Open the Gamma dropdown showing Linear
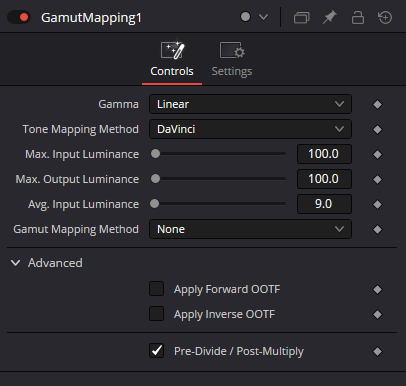 point(250,104)
